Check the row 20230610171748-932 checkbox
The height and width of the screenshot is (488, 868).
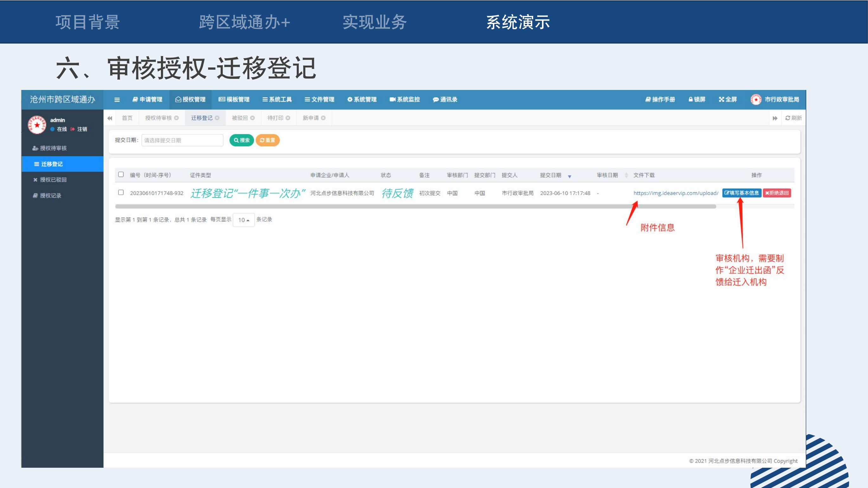pyautogui.click(x=121, y=192)
